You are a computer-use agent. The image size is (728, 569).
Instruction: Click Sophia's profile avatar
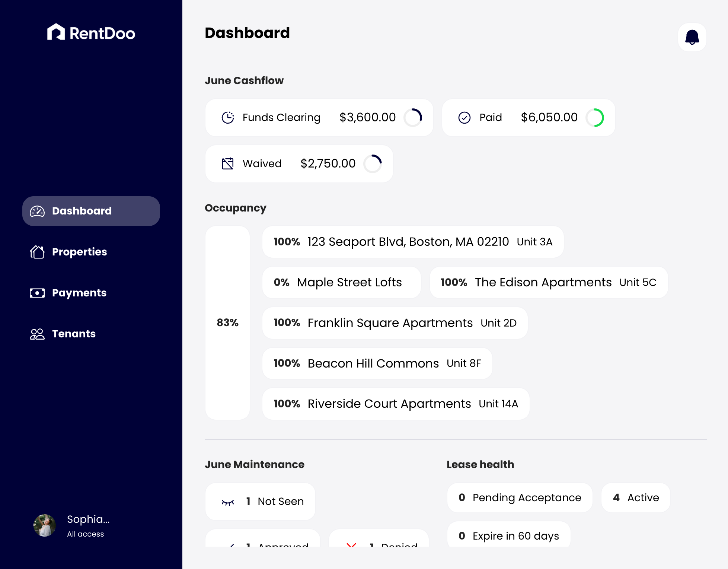click(45, 525)
